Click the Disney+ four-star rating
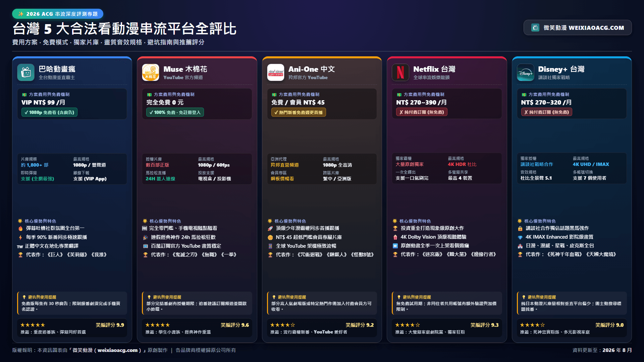The image size is (644, 362). click(x=532, y=325)
